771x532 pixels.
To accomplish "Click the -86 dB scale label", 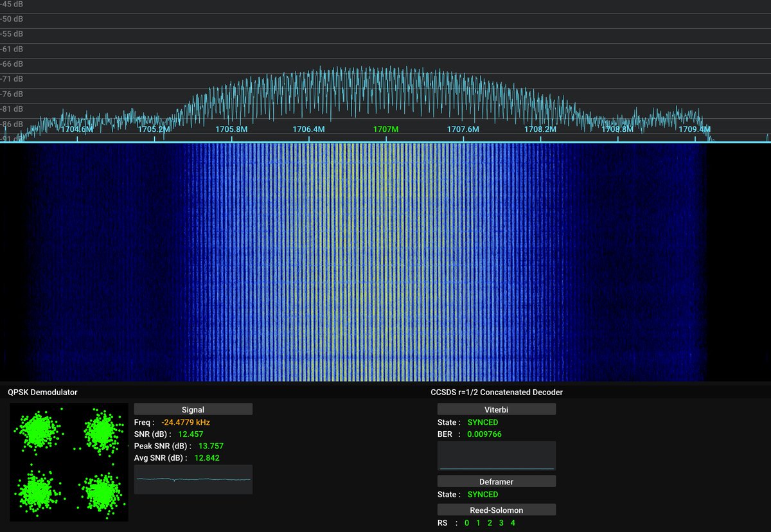I will 12,124.
